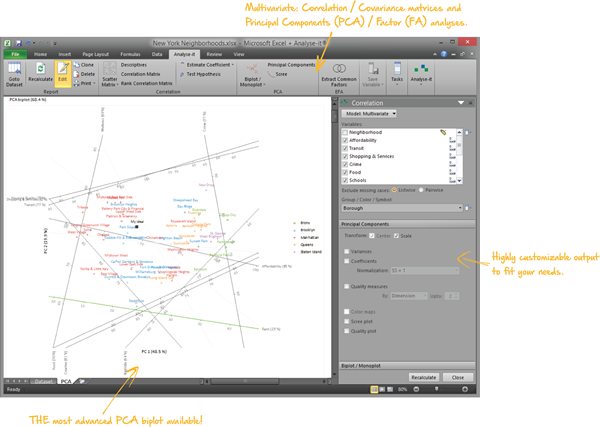Click the highlighted Edit ribbon button
The width and height of the screenshot is (600, 427).
tap(63, 73)
